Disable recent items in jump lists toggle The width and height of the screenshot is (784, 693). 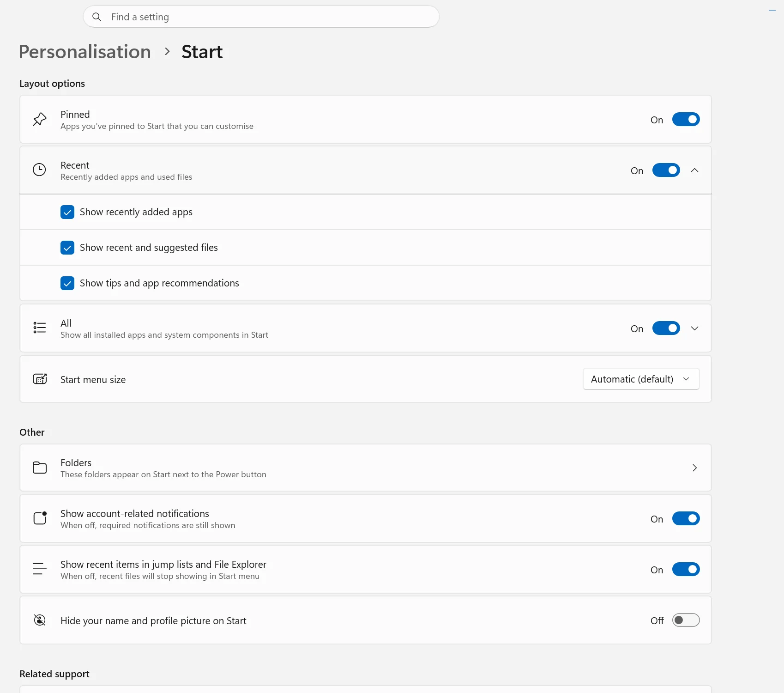(686, 569)
